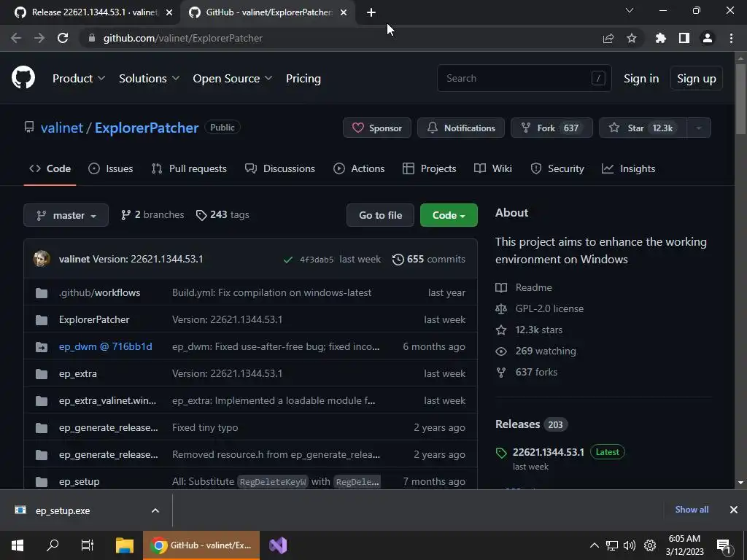747x560 pixels.
Task: Open the Pricing link
Action: pyautogui.click(x=303, y=78)
